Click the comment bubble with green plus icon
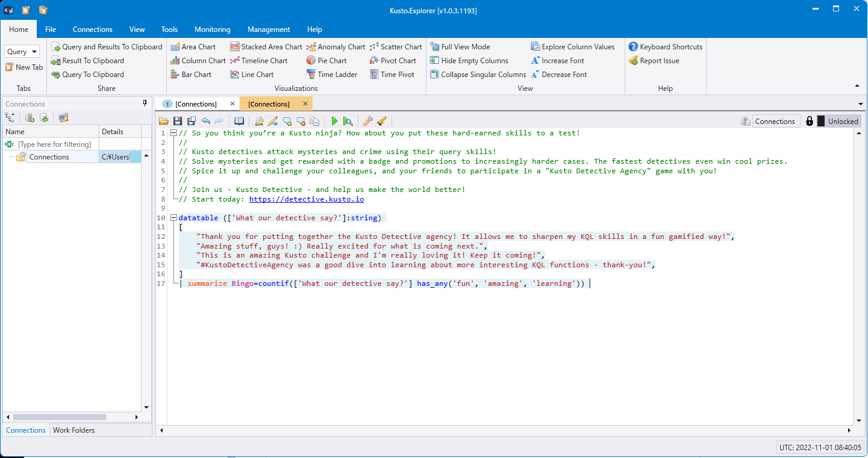This screenshot has width=868, height=458. (x=287, y=121)
